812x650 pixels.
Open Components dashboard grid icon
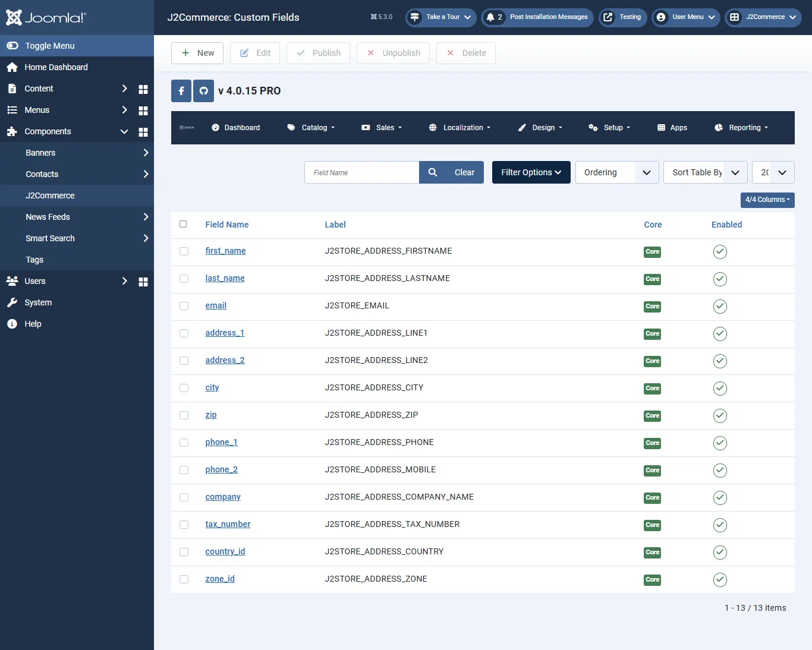[143, 132]
